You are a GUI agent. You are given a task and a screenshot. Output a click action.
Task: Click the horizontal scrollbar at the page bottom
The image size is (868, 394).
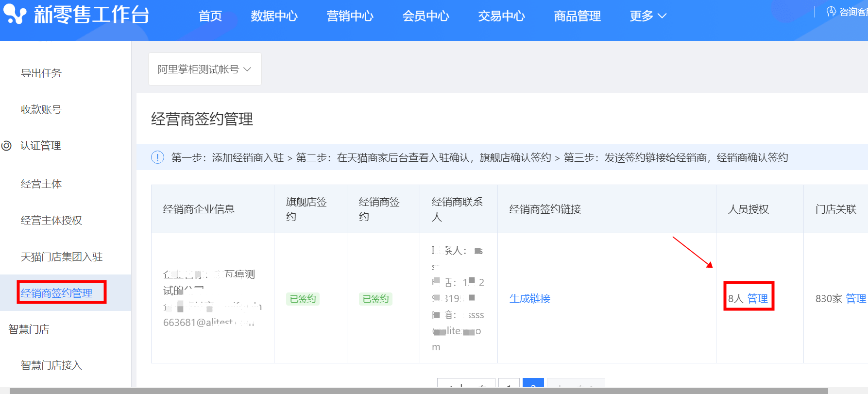pos(418,391)
